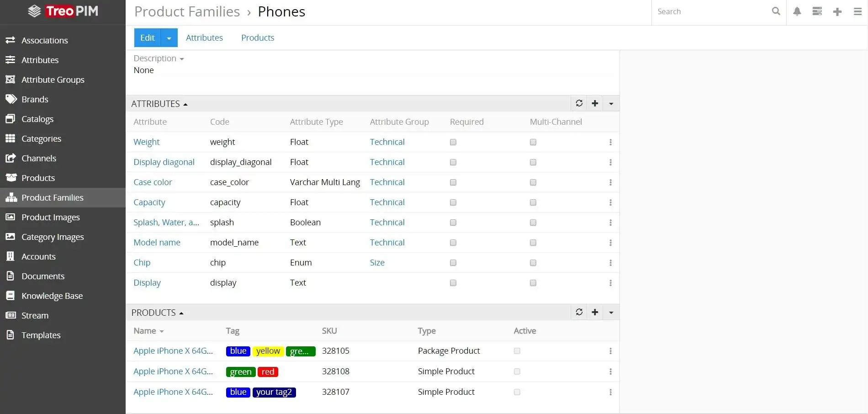
Task: Open the Attributes panel actions dropdown arrow
Action: (x=611, y=104)
